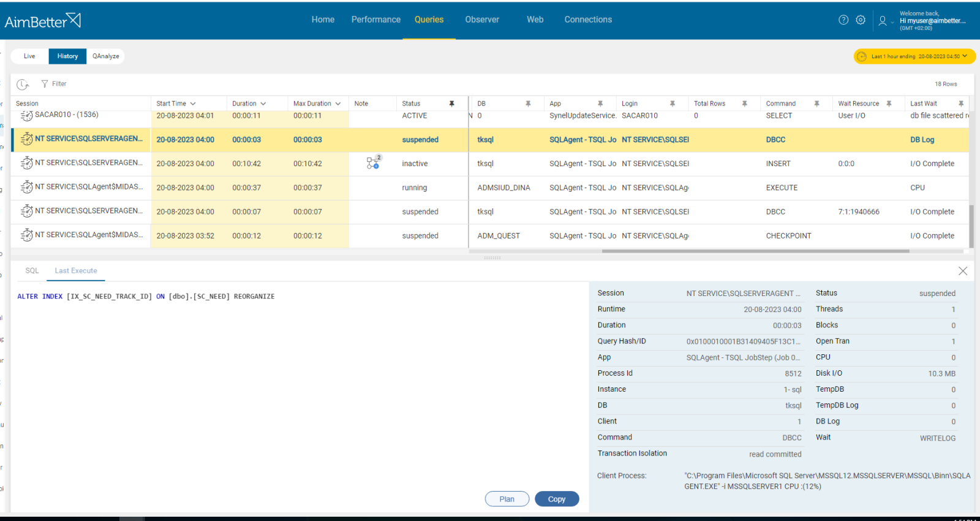Sort by Max Duration column arrow
The image size is (980, 521).
pos(338,104)
